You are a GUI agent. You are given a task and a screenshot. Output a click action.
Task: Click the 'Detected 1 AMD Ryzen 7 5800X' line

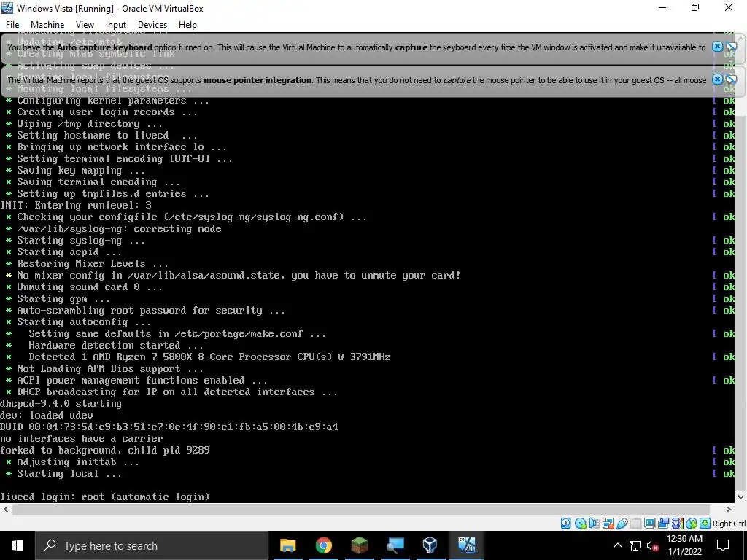pyautogui.click(x=209, y=357)
